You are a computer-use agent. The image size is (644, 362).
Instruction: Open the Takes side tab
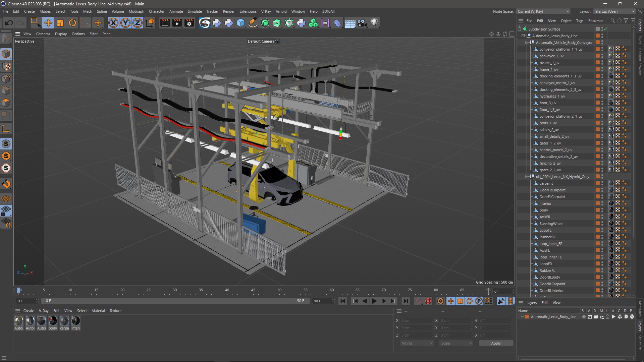(640, 39)
